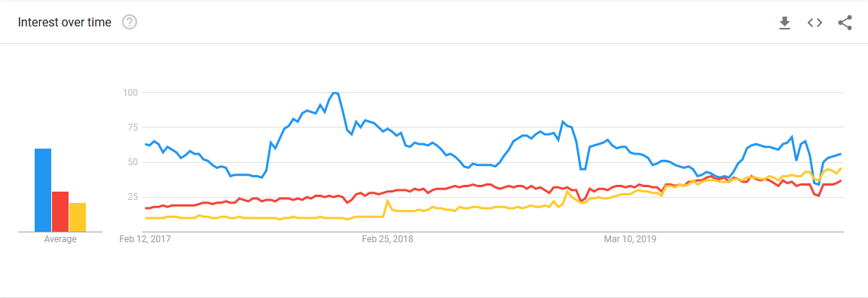This screenshot has width=868, height=298.
Task: Open the help question mark icon
Action: point(130,22)
